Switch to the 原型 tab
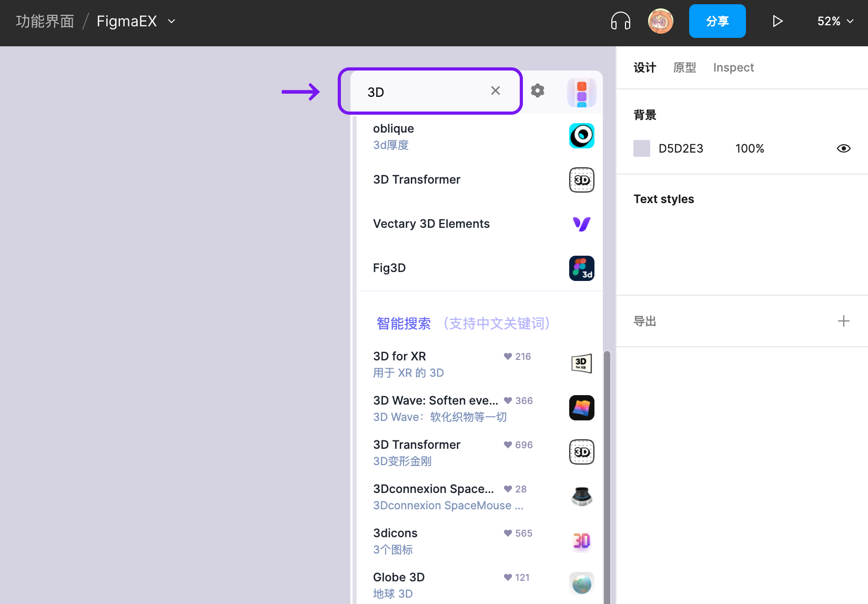 (x=685, y=67)
